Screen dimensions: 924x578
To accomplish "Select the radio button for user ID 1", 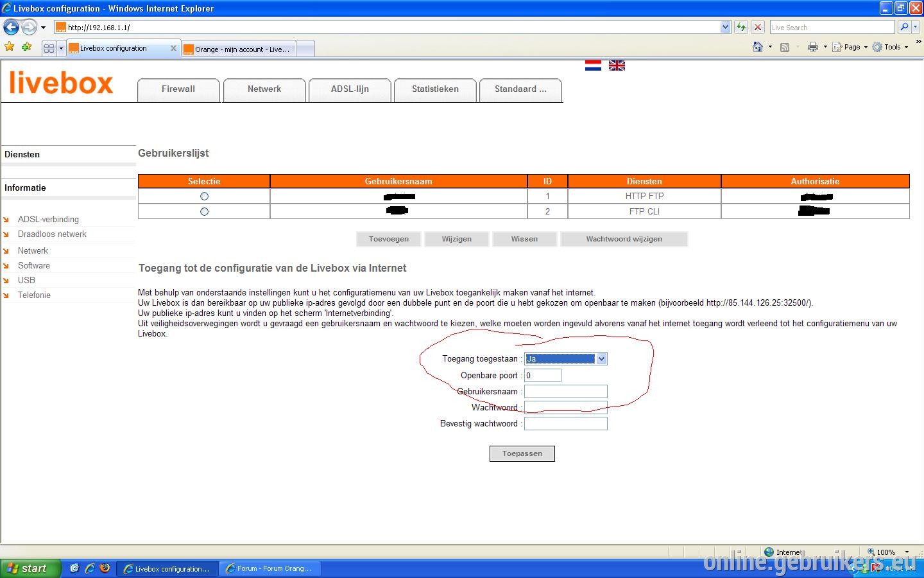I will pos(204,196).
